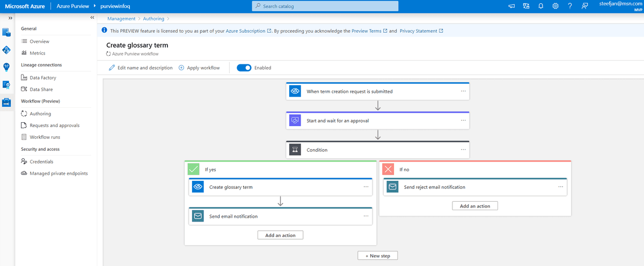Viewport: 644px width, 266px height.
Task: Select the Condition step
Action: pyautogui.click(x=378, y=150)
